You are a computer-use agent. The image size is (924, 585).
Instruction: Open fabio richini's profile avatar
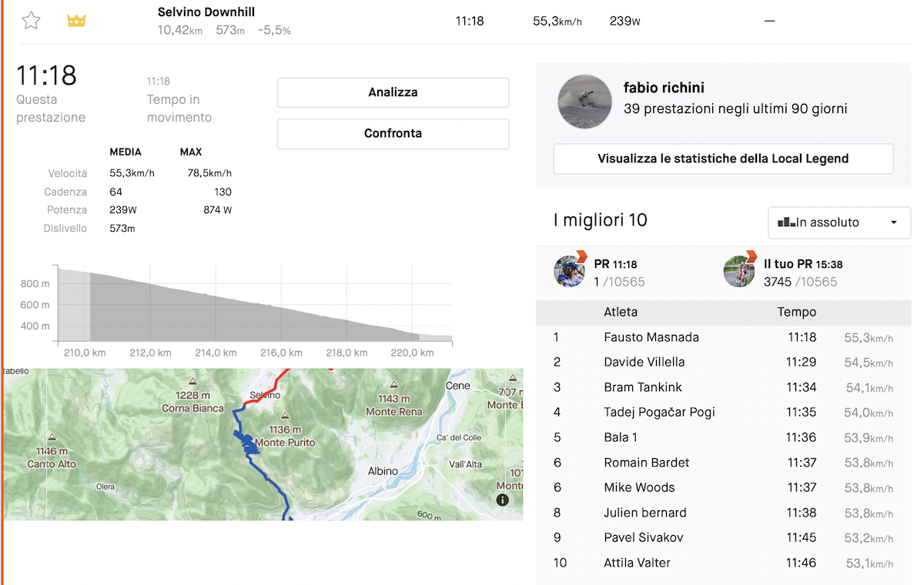pos(584,101)
